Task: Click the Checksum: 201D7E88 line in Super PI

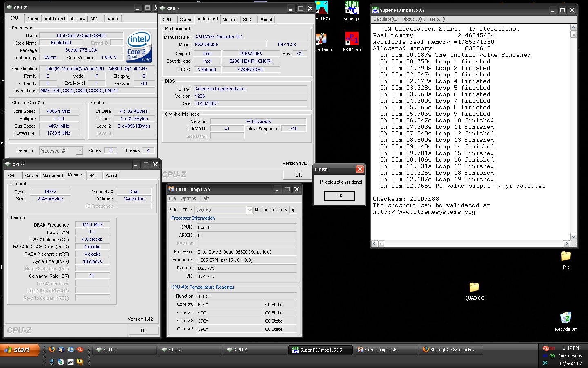Action: click(x=405, y=199)
